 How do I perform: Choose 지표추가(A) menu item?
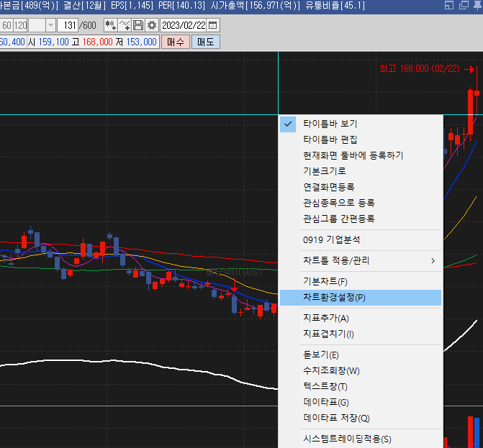[361, 318]
